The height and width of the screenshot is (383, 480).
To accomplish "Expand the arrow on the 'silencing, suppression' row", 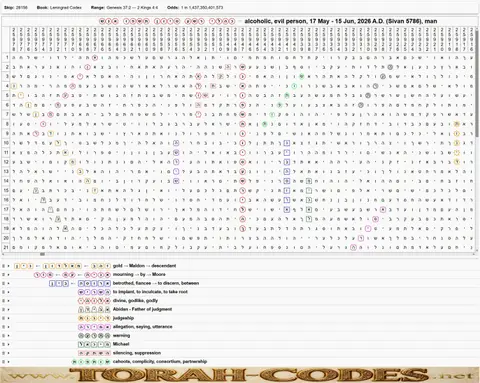I will 8,353.
